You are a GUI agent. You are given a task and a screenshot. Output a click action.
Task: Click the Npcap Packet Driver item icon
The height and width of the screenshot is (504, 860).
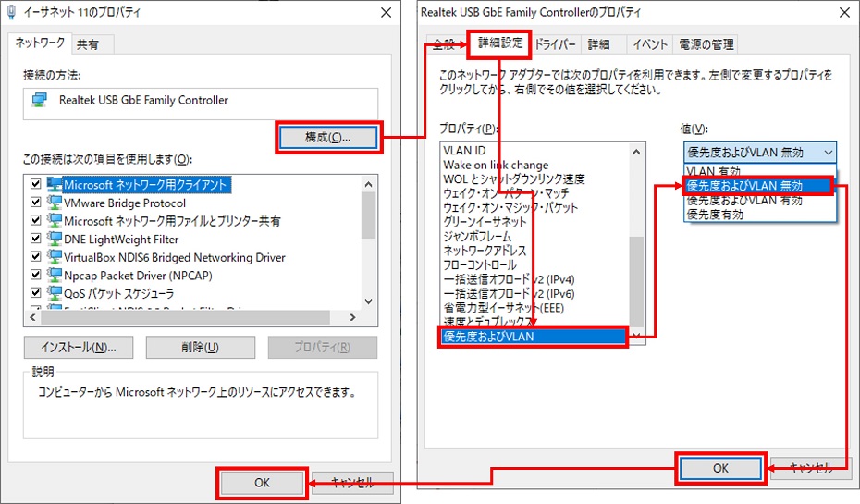coord(54,276)
